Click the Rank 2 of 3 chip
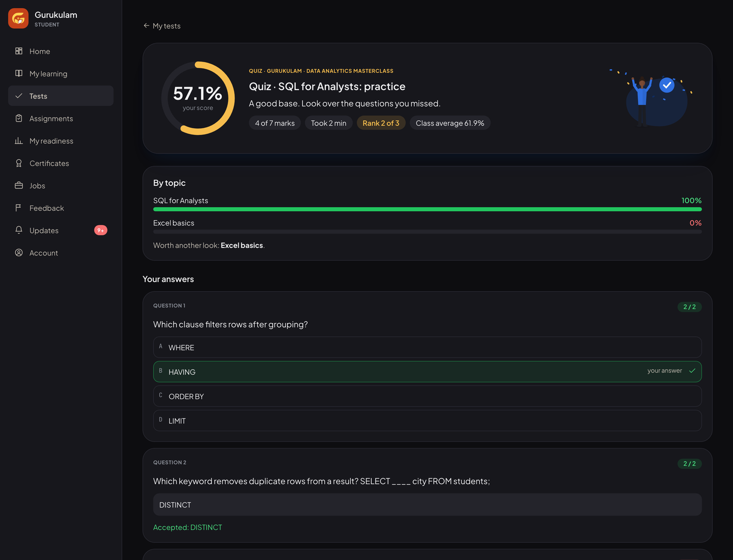The width and height of the screenshot is (733, 560). (381, 123)
